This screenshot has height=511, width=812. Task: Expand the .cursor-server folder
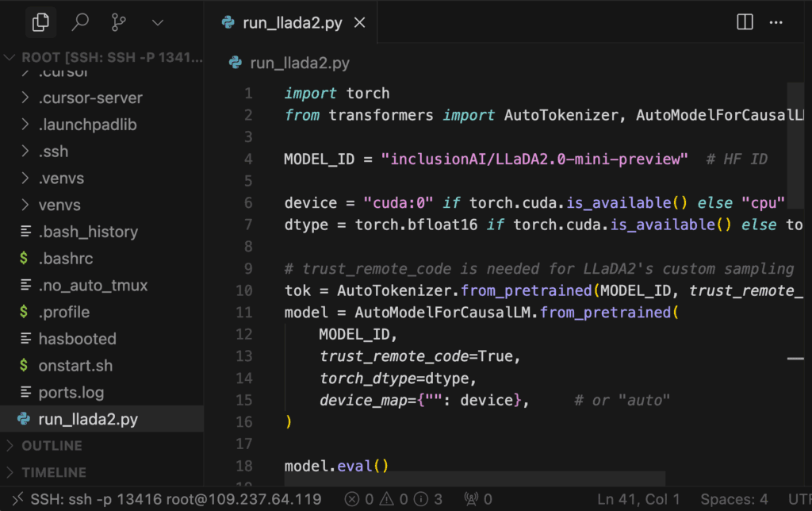[x=90, y=98]
